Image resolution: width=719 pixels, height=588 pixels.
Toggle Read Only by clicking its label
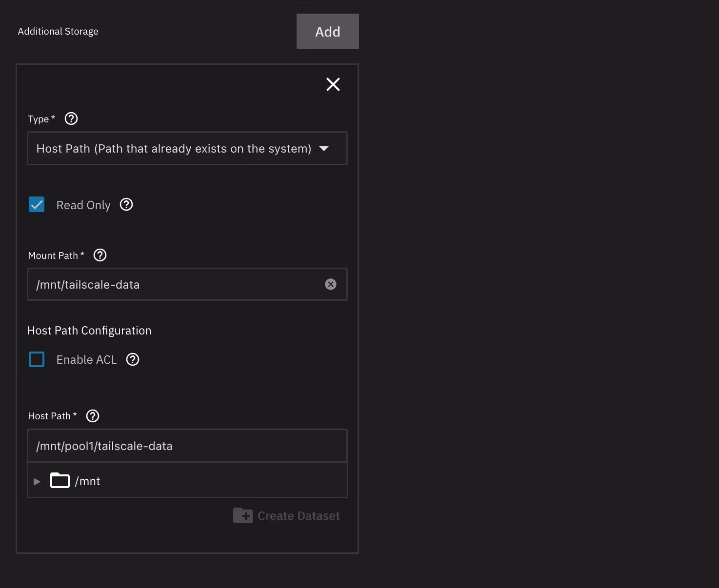(x=83, y=205)
